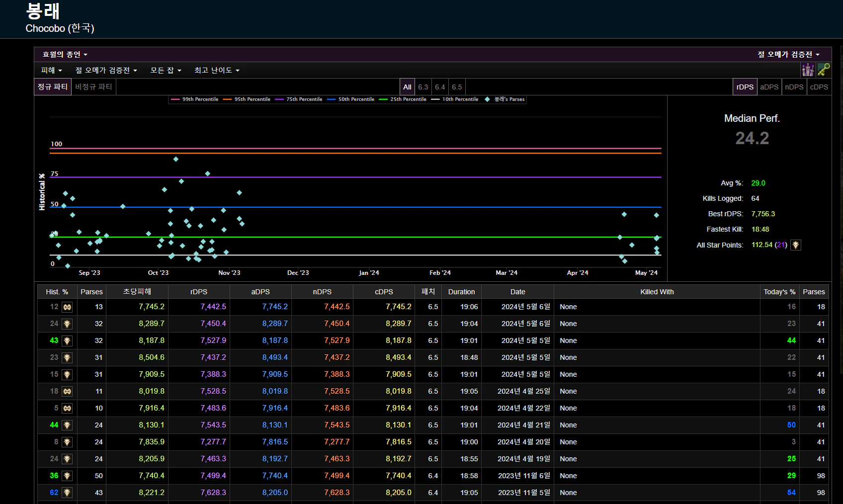Sort by the Hist. % column header
Viewport: 843px width, 504px height.
click(57, 292)
